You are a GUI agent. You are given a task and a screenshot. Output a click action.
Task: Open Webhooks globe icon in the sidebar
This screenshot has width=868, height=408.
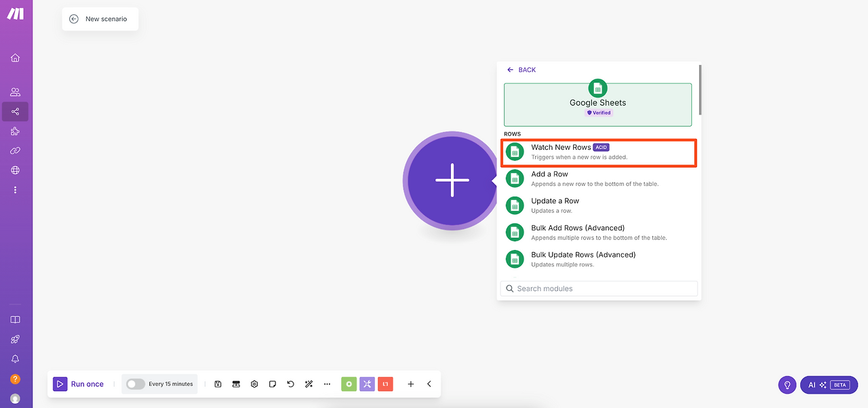coord(15,170)
